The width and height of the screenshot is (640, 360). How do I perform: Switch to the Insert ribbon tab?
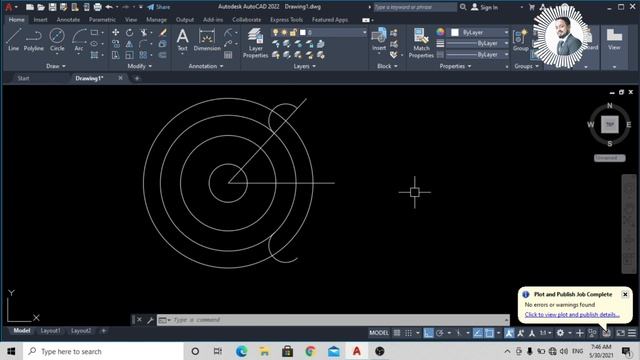40,20
